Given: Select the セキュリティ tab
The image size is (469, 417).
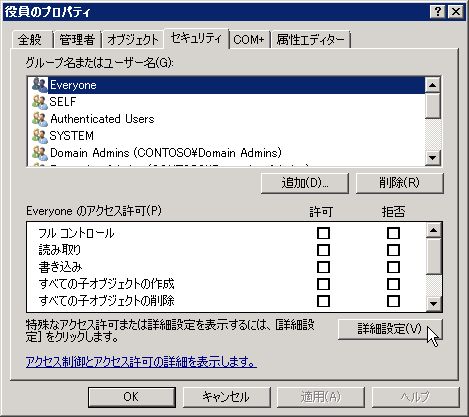Looking at the screenshot, I should tap(196, 38).
